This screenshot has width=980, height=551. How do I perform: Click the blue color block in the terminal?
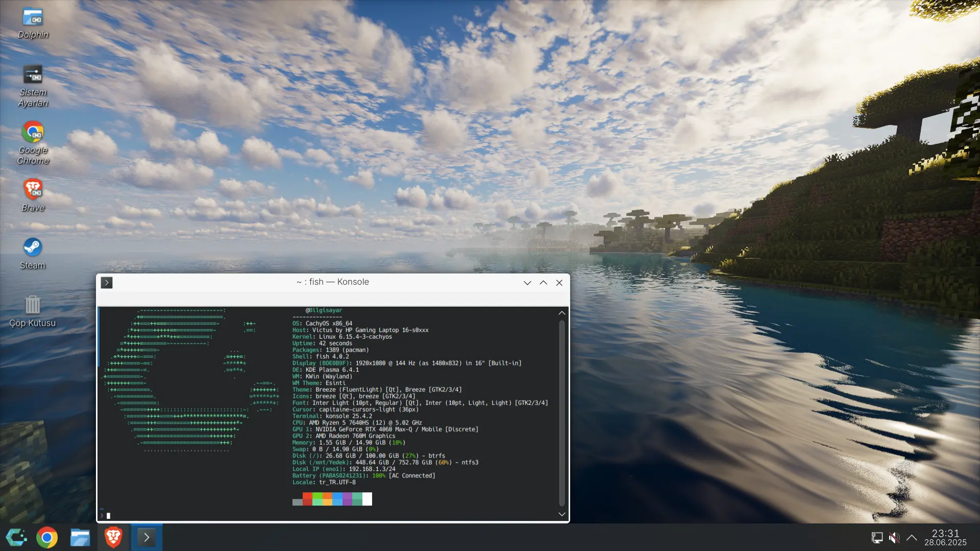pos(337,499)
